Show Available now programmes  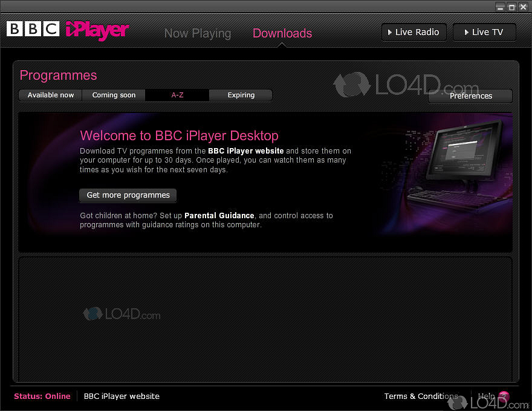tap(51, 95)
